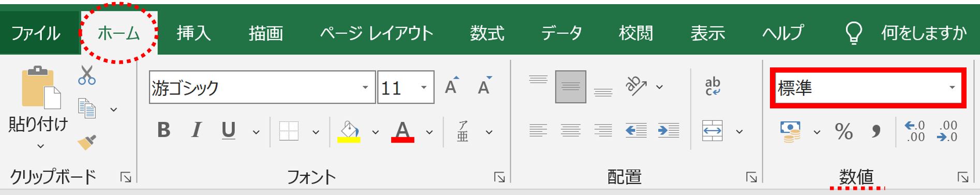Switch to the ページ レイアウト tab

point(376,33)
